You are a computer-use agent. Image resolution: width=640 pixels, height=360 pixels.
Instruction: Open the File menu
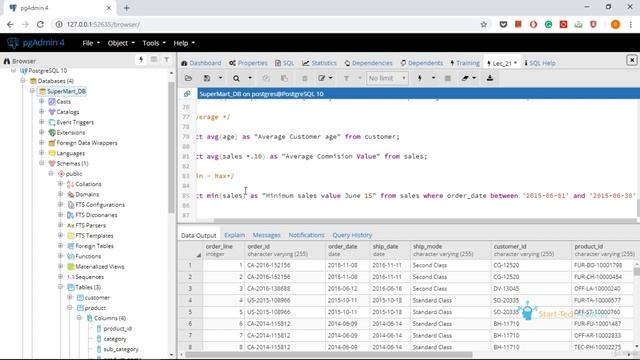pos(91,43)
